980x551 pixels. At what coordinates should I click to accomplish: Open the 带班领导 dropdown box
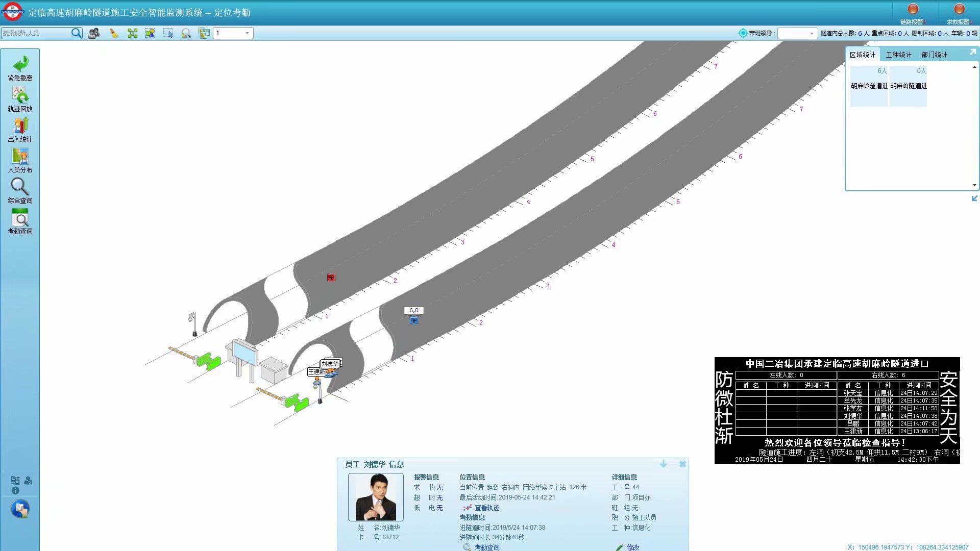pyautogui.click(x=811, y=33)
